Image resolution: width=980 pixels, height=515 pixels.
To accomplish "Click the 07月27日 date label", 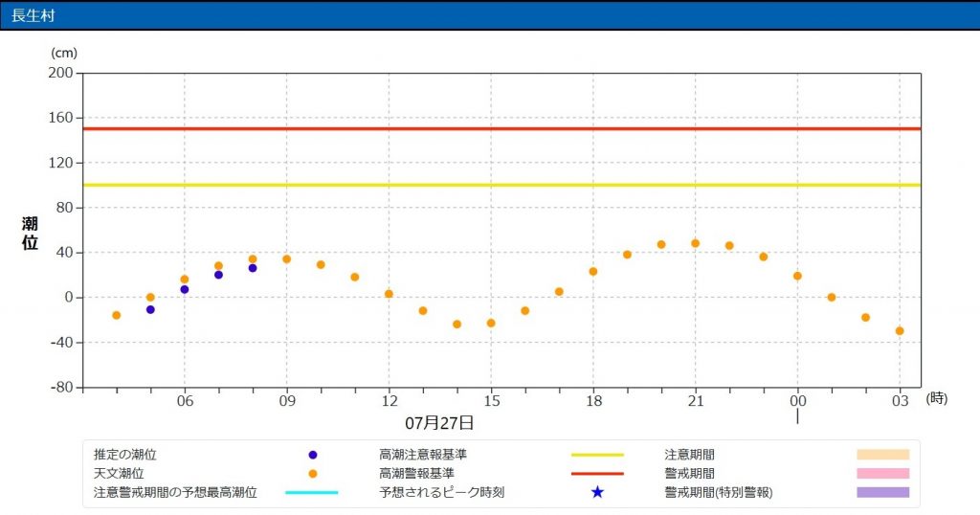I will [x=439, y=423].
